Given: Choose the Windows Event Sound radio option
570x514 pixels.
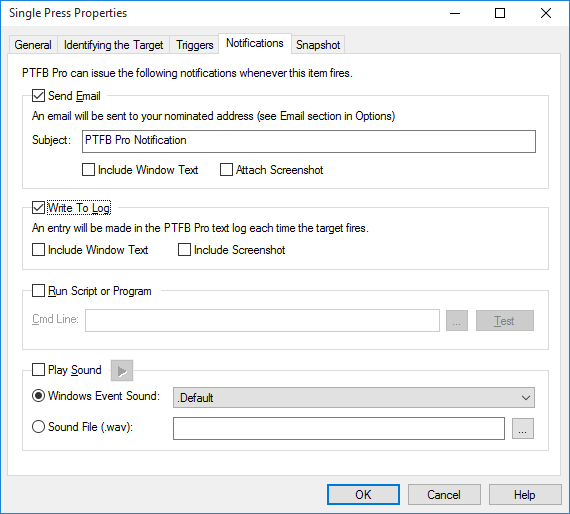Looking at the screenshot, I should tap(39, 395).
